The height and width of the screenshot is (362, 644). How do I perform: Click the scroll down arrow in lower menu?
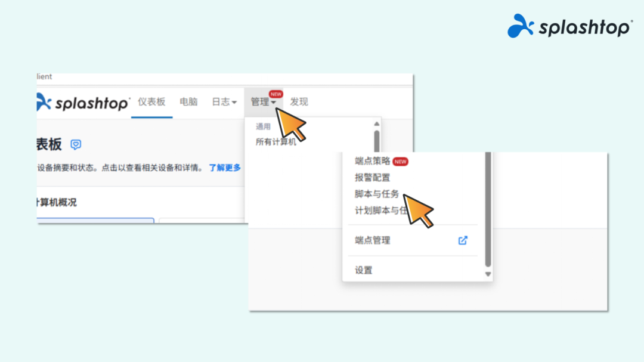point(488,274)
